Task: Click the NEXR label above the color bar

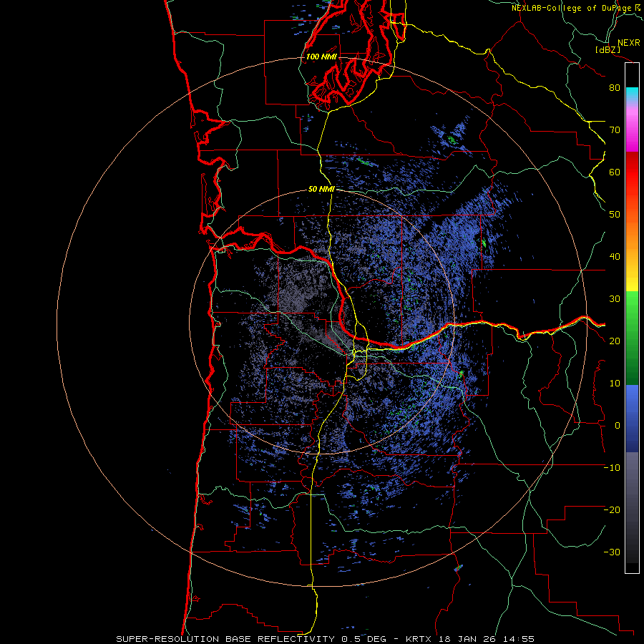Action: 629,43
